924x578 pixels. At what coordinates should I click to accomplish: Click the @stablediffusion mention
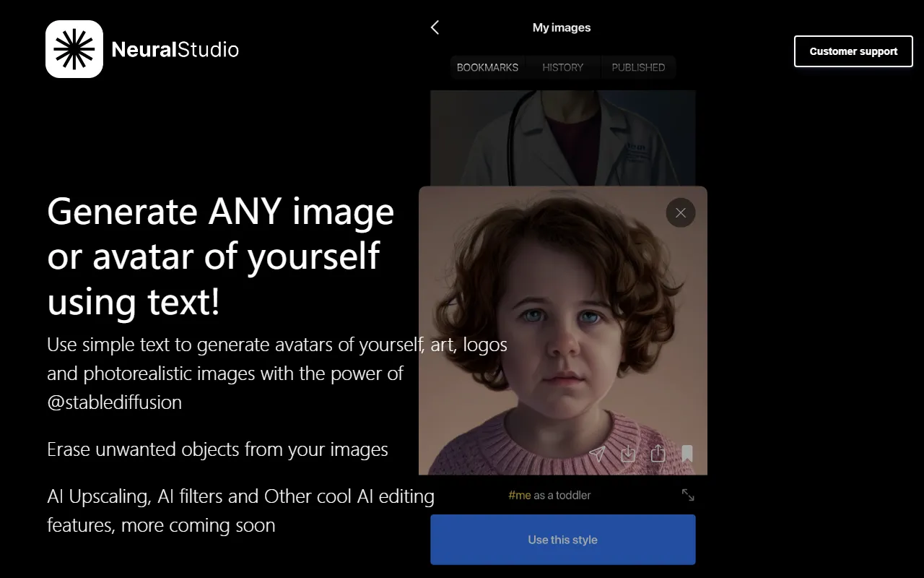click(114, 402)
